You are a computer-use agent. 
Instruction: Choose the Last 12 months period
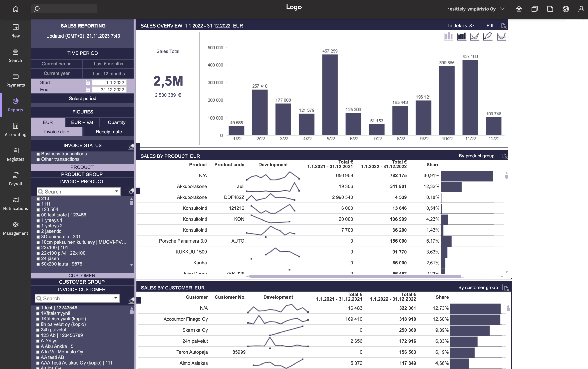pyautogui.click(x=109, y=74)
